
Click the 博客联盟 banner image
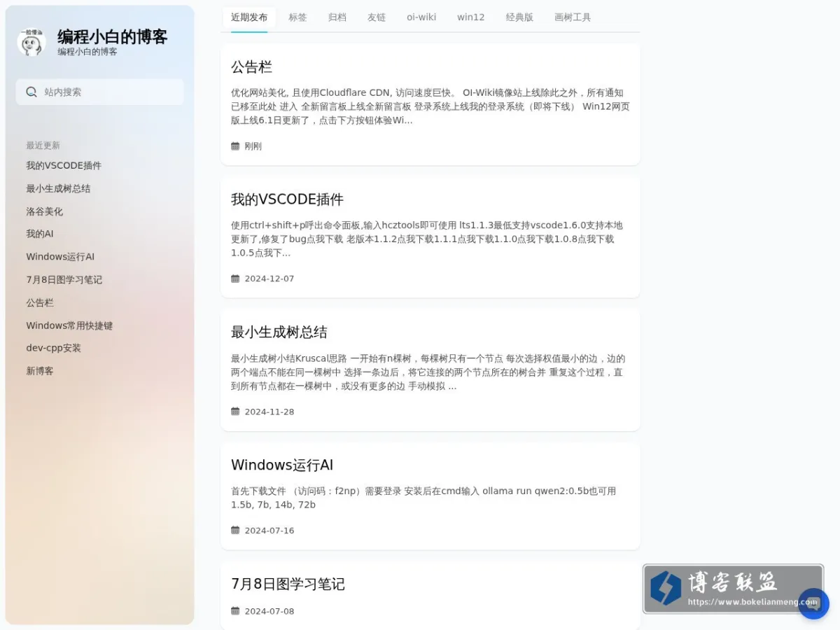click(x=732, y=589)
